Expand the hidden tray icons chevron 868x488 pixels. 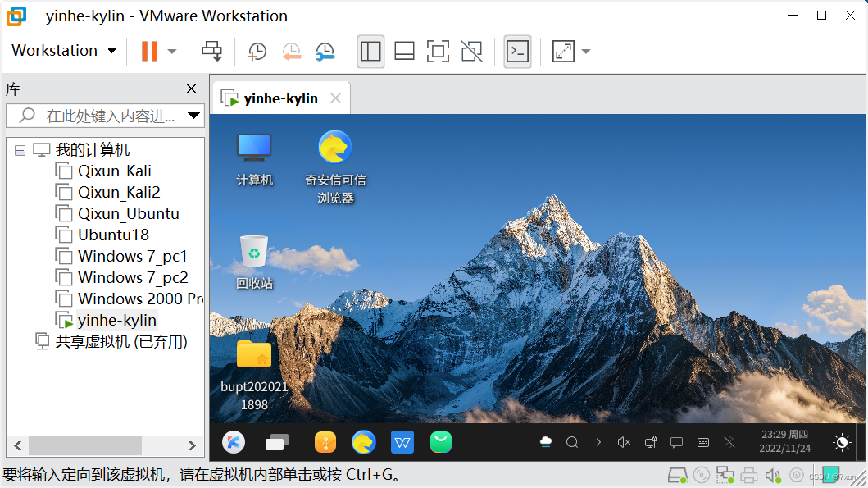pyautogui.click(x=598, y=442)
